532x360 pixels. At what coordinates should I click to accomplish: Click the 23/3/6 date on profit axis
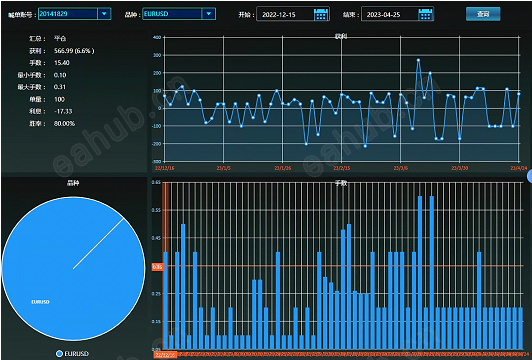(x=401, y=168)
